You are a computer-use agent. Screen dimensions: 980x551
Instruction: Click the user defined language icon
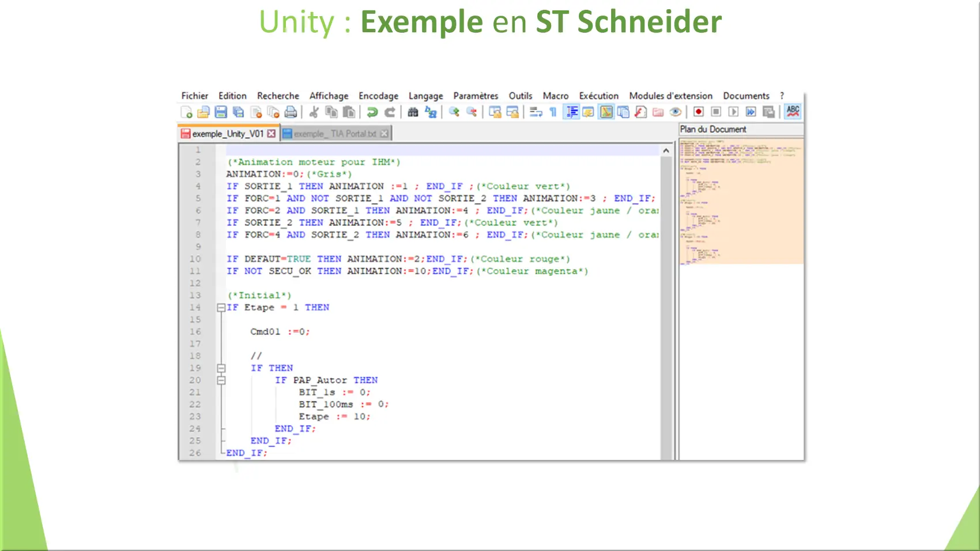(589, 112)
